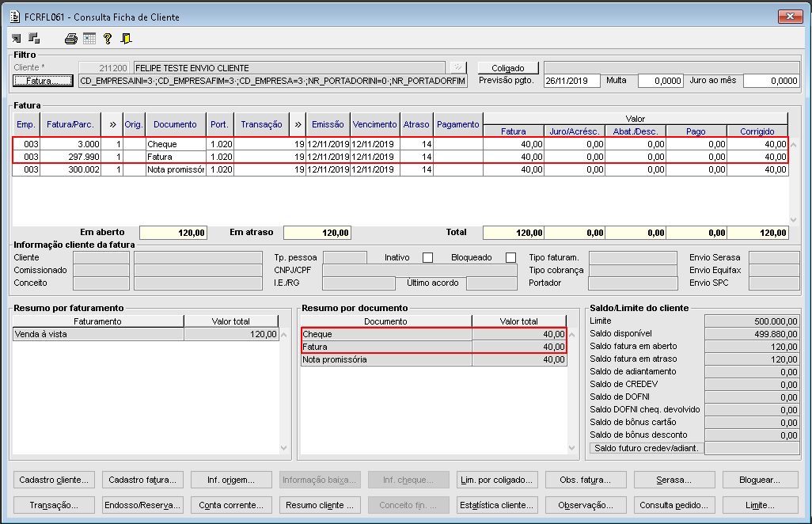Click the Coligado button
Screen dimensions: 812x524
[x=507, y=68]
